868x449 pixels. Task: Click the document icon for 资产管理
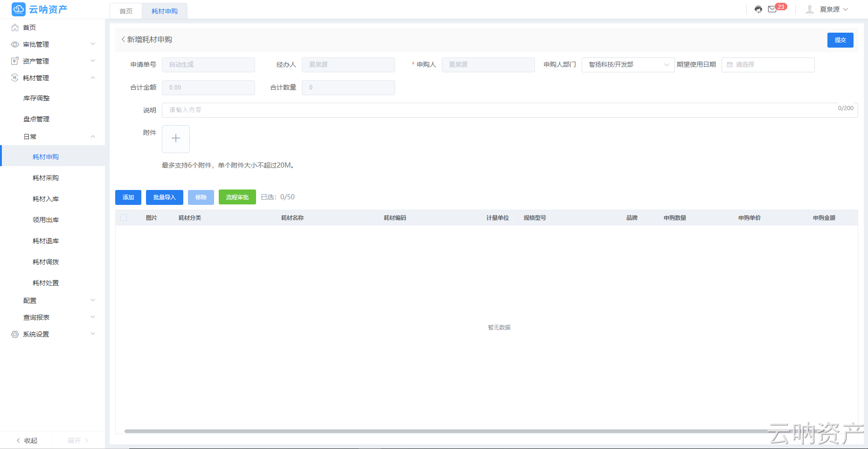coord(15,61)
